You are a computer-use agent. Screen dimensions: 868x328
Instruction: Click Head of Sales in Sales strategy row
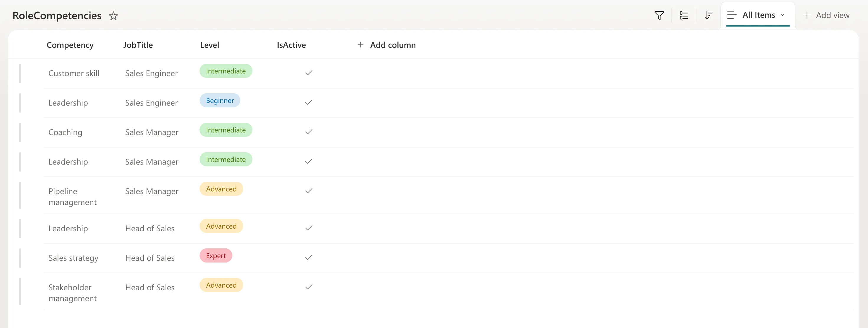pyautogui.click(x=150, y=258)
